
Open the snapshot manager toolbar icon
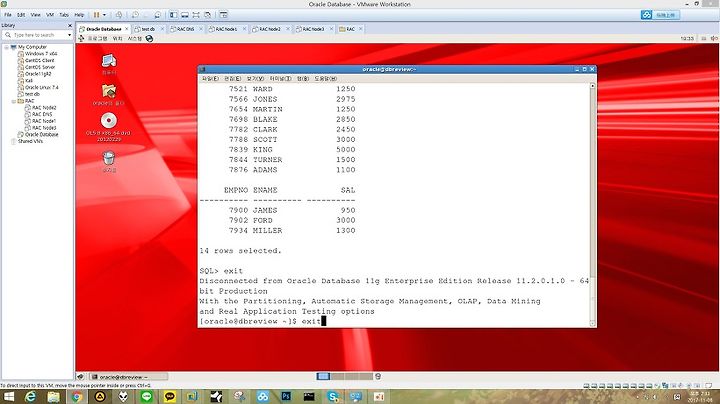tap(158, 15)
